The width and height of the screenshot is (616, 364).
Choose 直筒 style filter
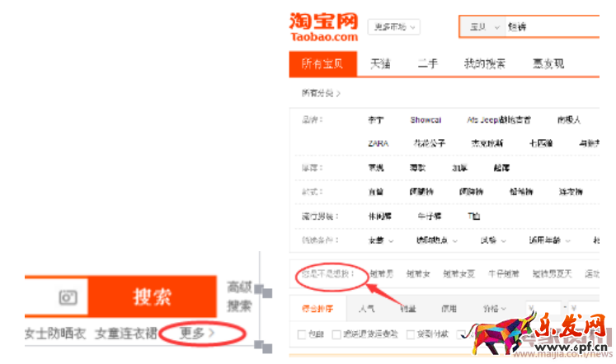375,192
